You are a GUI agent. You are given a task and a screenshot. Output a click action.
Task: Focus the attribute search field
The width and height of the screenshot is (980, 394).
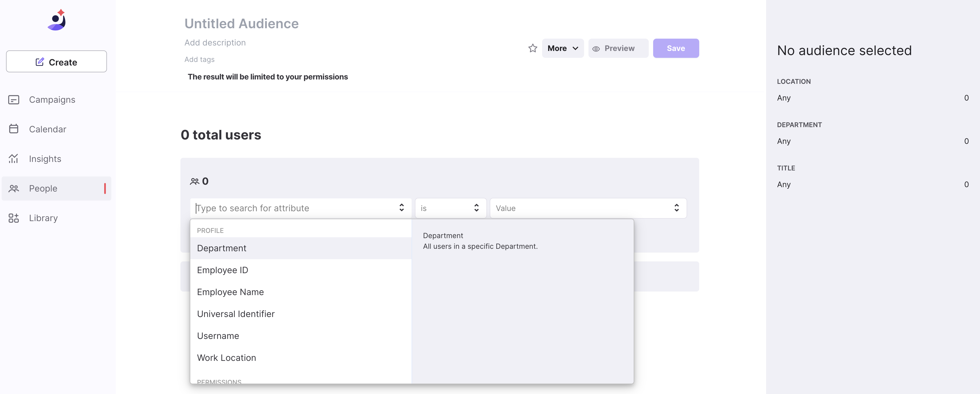click(301, 208)
